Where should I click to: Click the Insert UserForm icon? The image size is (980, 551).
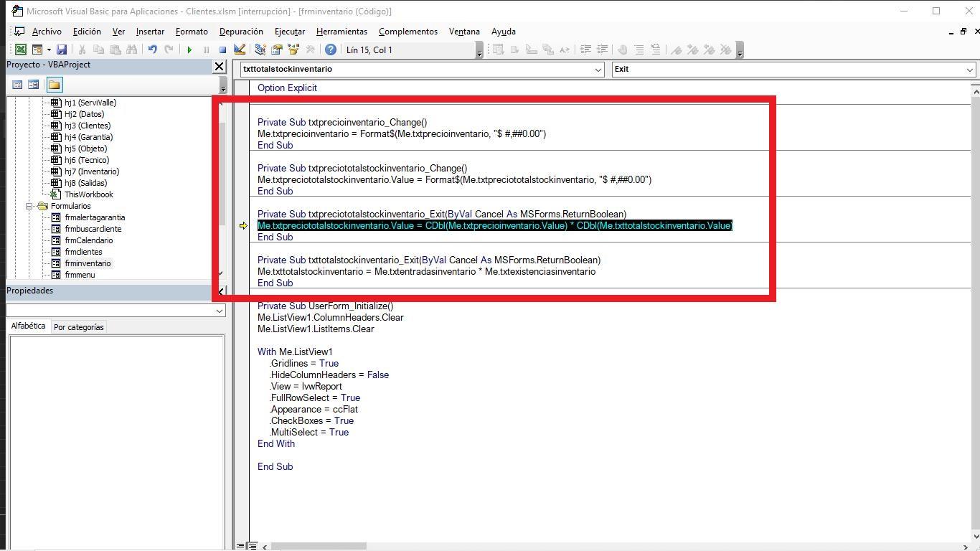tap(37, 50)
